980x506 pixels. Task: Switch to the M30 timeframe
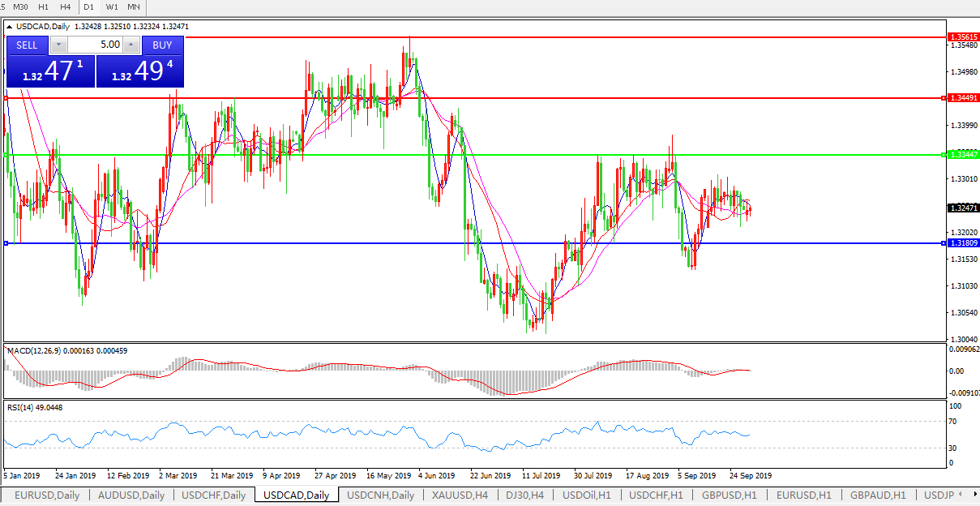click(x=22, y=6)
